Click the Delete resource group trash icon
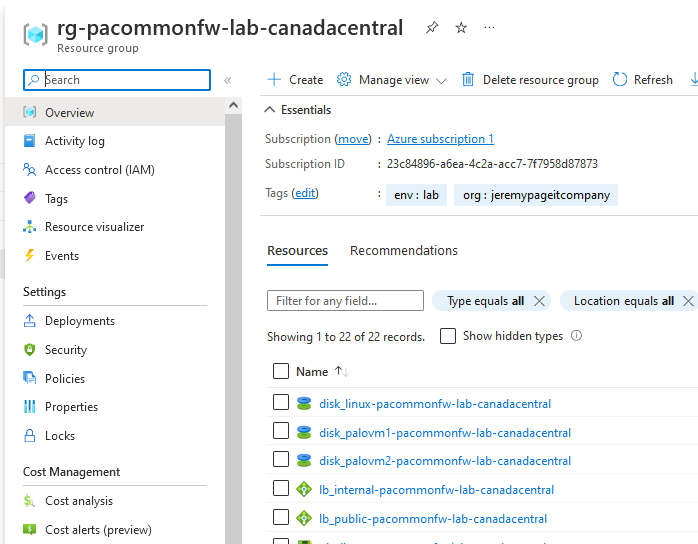 pyautogui.click(x=468, y=80)
